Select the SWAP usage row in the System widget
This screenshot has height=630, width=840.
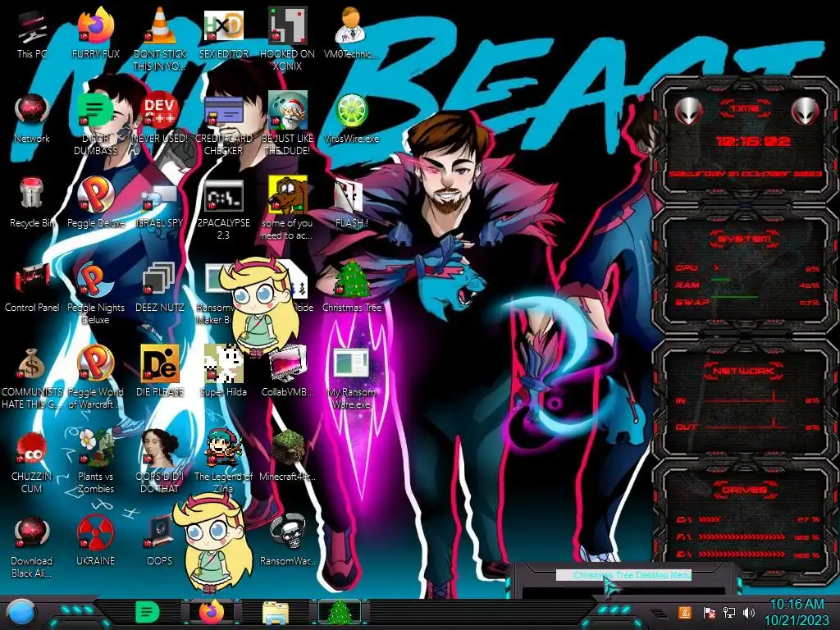coord(747,302)
